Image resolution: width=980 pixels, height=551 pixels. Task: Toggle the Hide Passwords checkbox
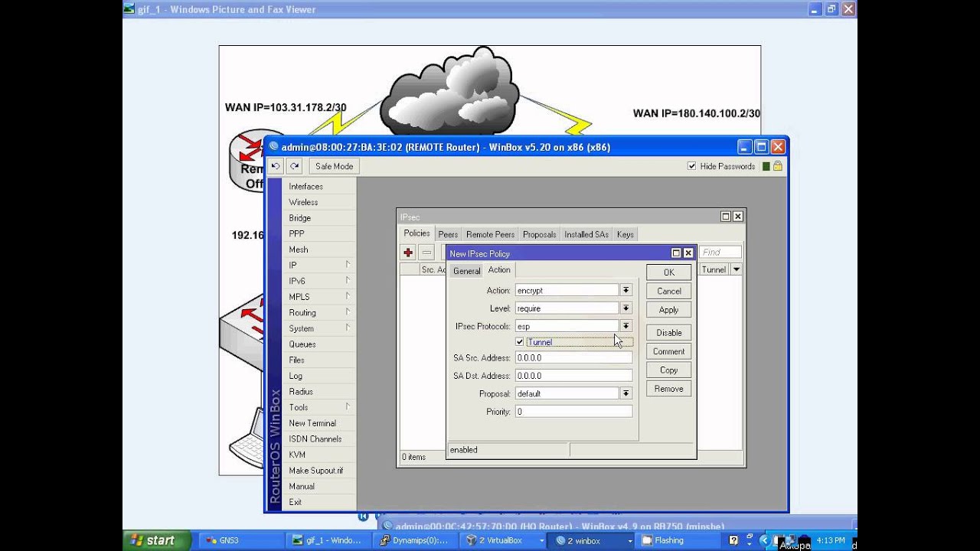pos(691,166)
